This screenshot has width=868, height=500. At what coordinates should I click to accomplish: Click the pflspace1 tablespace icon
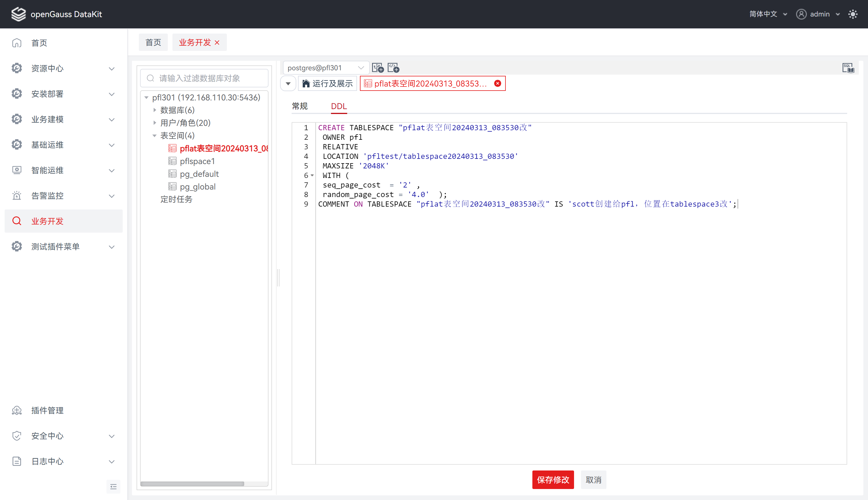click(x=172, y=161)
